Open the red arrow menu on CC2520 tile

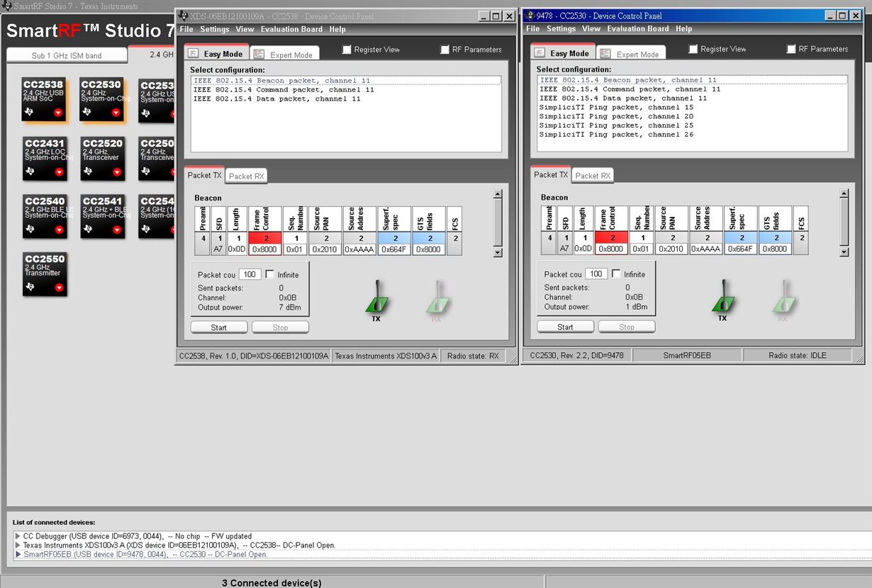pyautogui.click(x=117, y=171)
